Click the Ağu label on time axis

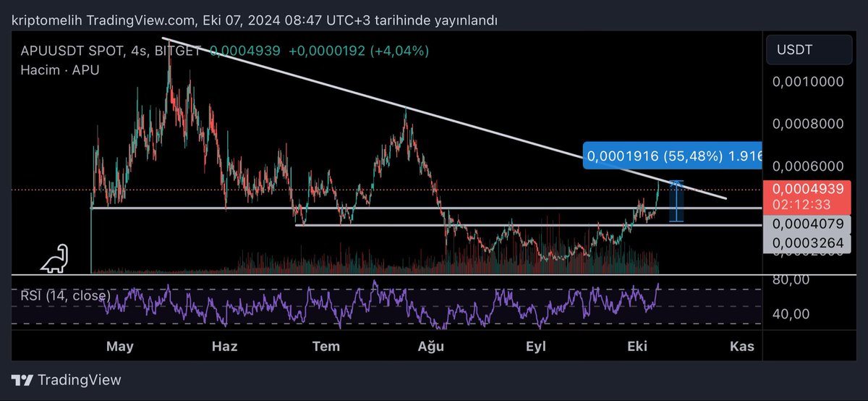click(430, 347)
